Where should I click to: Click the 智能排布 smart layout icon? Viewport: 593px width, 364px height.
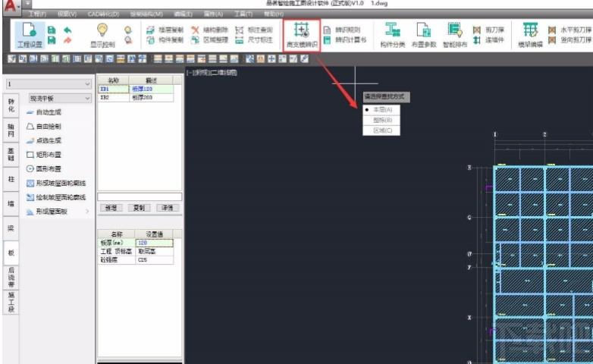pos(454,30)
